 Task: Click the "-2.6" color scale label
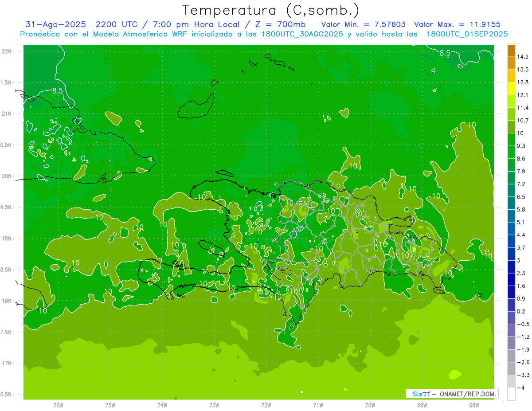tap(523, 362)
